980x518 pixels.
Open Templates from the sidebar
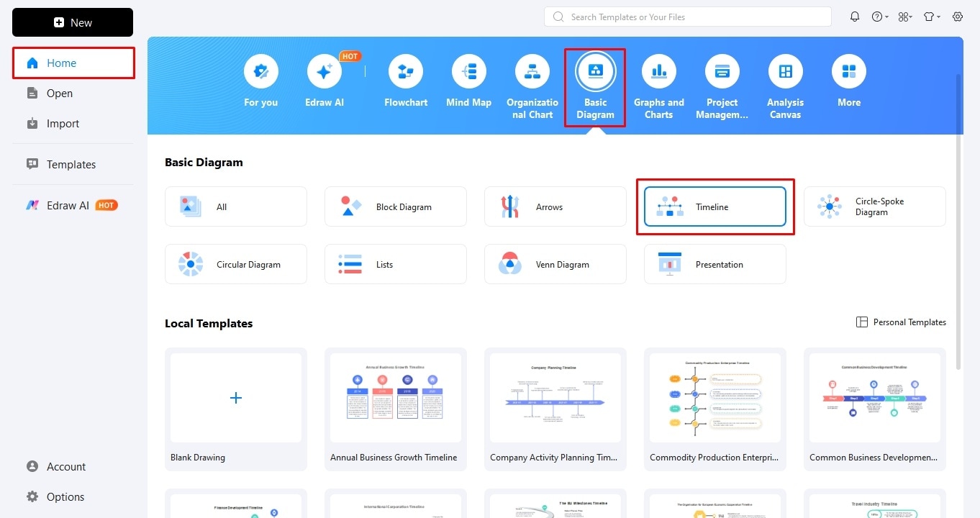click(x=73, y=165)
